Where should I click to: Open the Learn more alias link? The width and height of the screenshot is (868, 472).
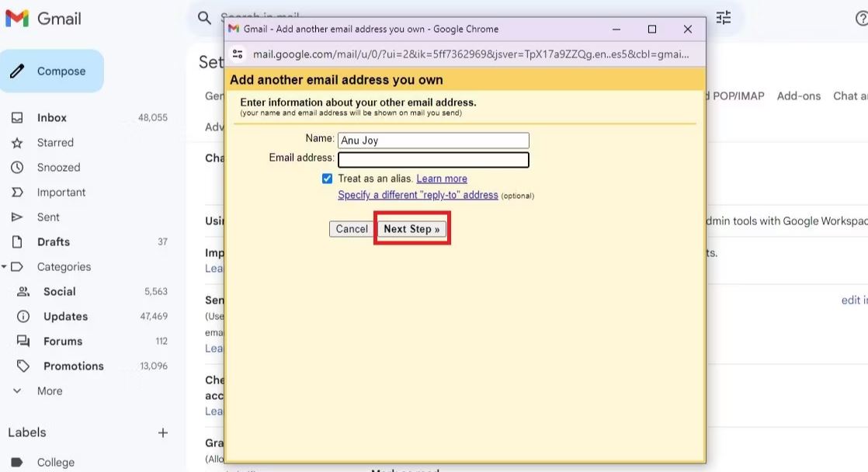point(442,179)
